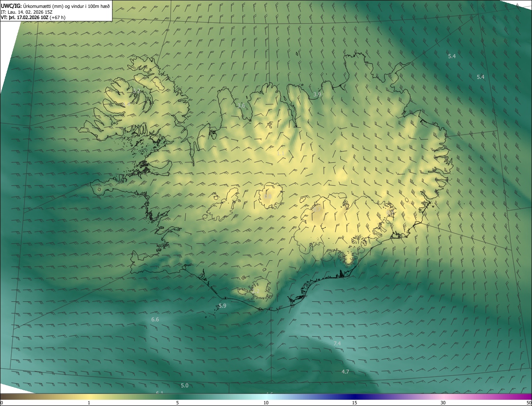Click the 'VT: þri. 17.02.2026 10Z' valid time
The image size is (532, 406).
click(25, 17)
